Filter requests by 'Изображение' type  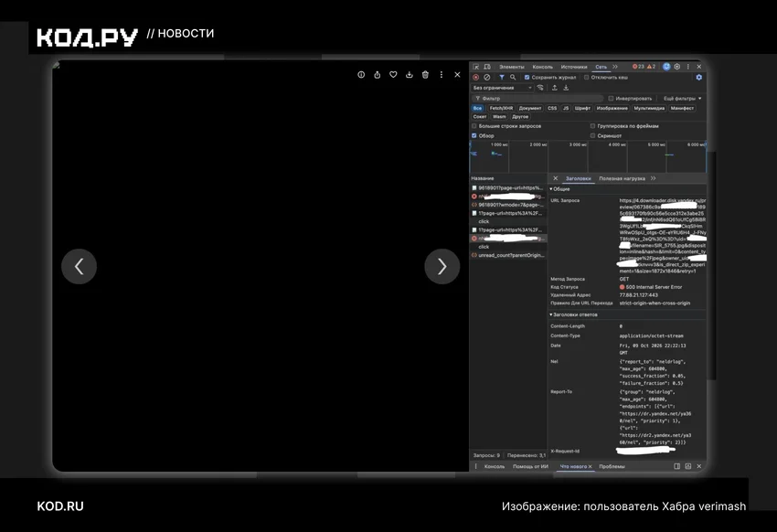click(x=612, y=108)
